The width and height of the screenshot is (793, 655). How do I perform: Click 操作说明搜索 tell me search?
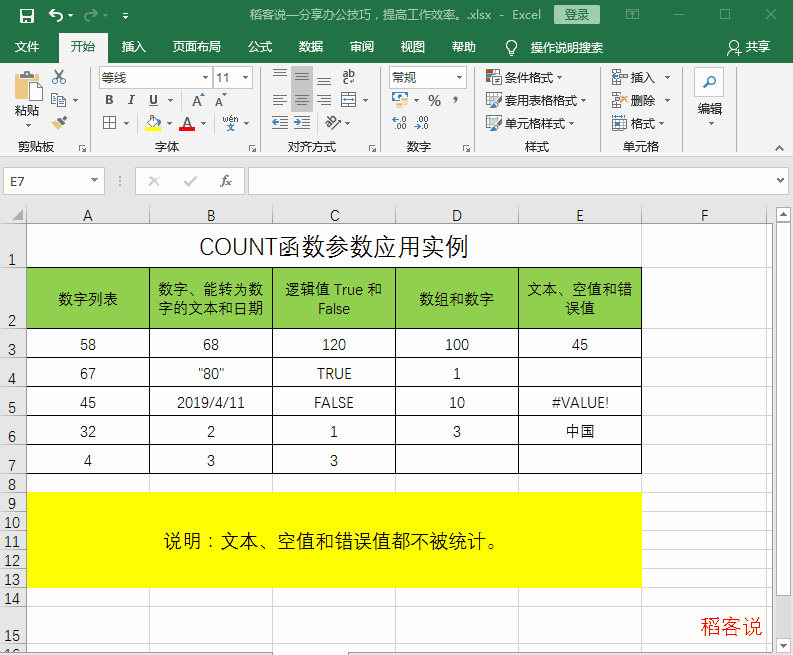click(566, 48)
